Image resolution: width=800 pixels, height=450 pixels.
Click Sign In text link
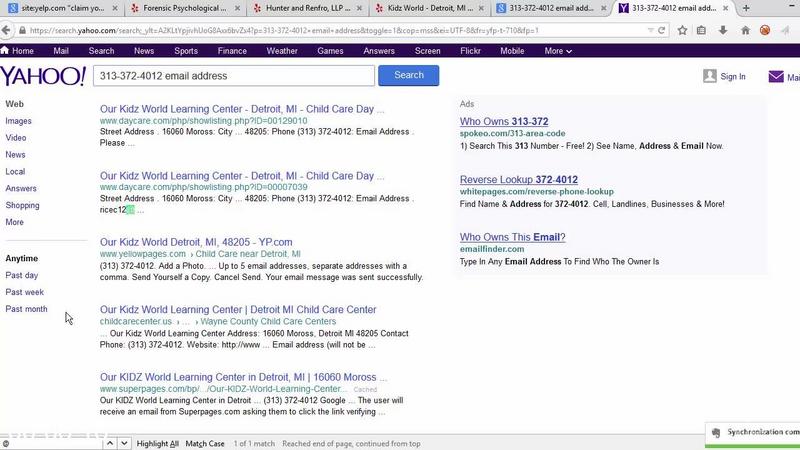click(x=733, y=77)
